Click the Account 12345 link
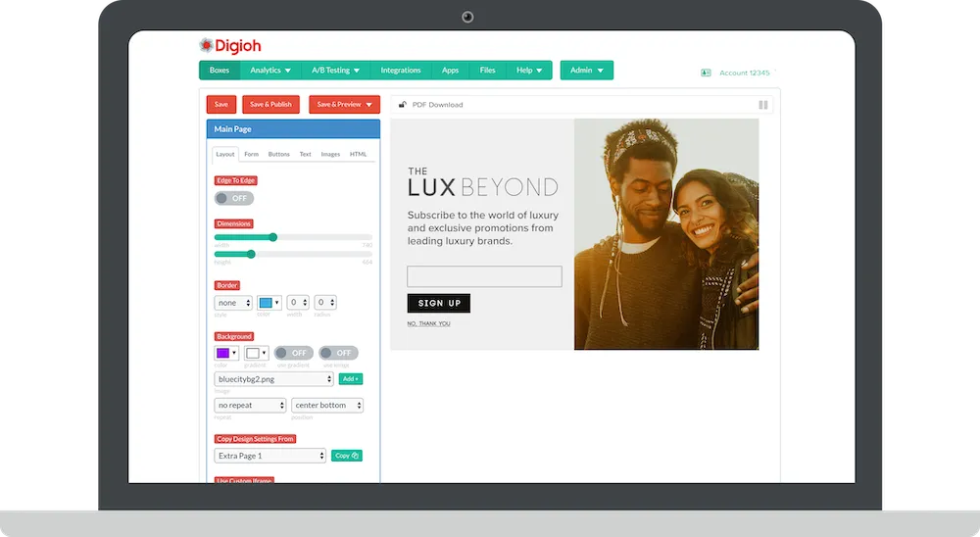 coord(745,73)
